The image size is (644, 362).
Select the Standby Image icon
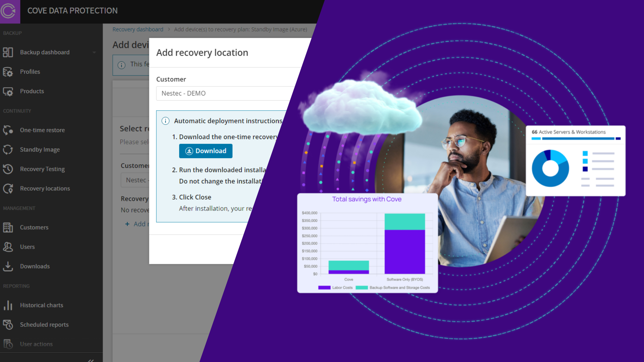coord(8,149)
